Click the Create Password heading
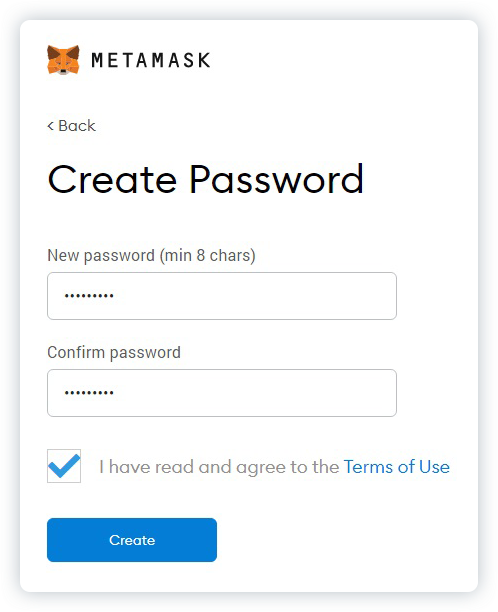Image resolution: width=498 pixels, height=612 pixels. click(x=206, y=179)
